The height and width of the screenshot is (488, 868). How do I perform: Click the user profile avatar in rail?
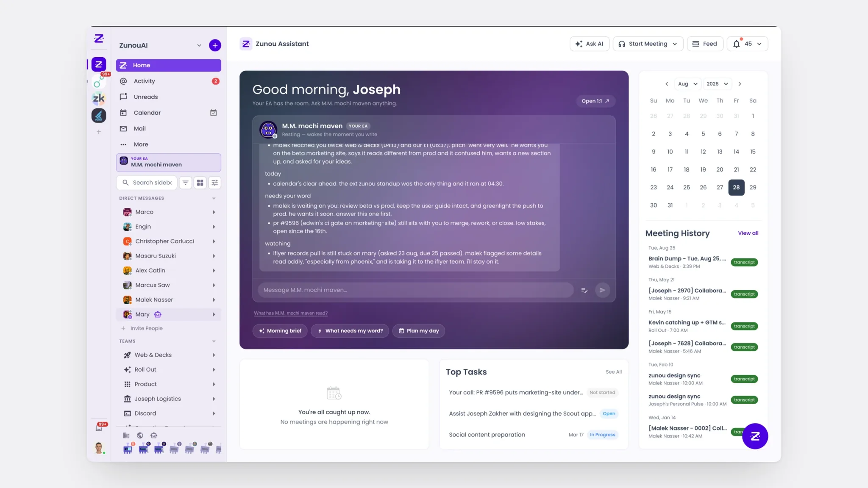(x=99, y=448)
